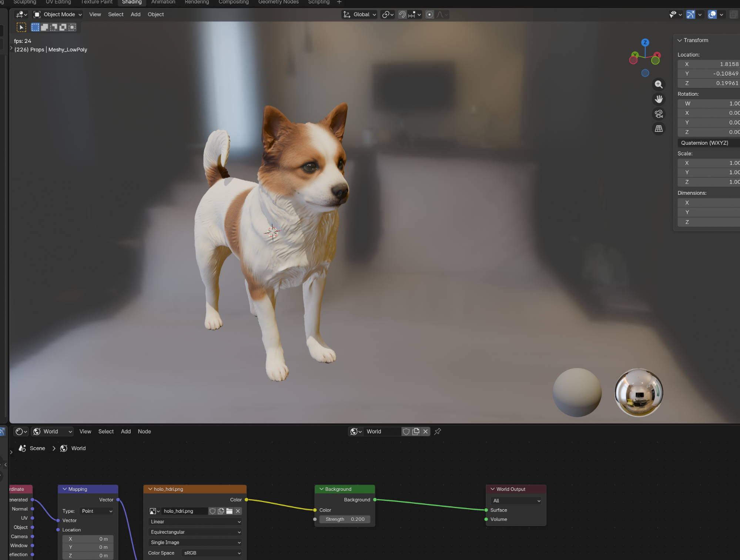Choose intersect selection mode icon
Screen dimensions: 740x560
point(72,27)
